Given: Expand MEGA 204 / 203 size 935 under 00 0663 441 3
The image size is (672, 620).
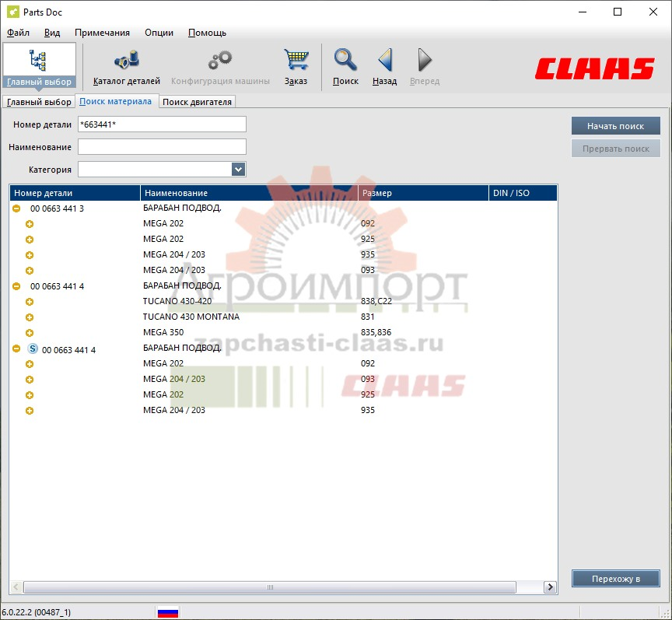Looking at the screenshot, I should (x=30, y=255).
